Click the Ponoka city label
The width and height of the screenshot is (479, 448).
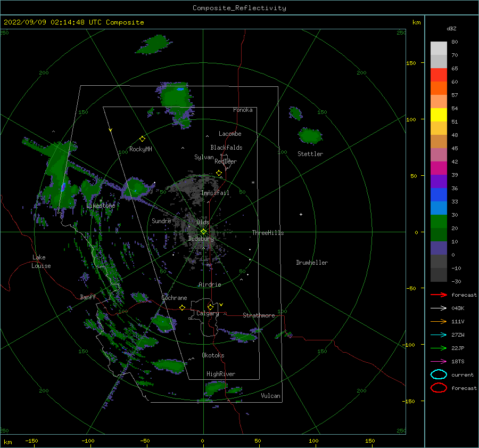coord(243,110)
